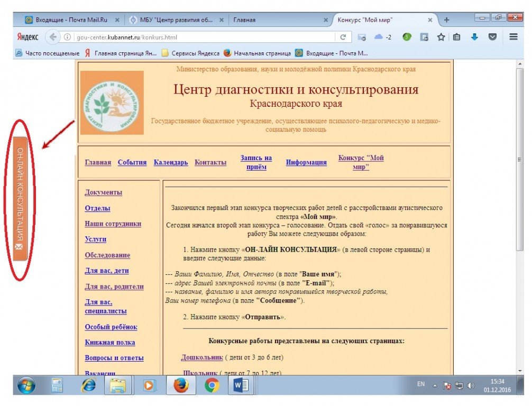This screenshot has width=532, height=406.
Task: Switch the EN input language indicator
Action: click(x=421, y=384)
